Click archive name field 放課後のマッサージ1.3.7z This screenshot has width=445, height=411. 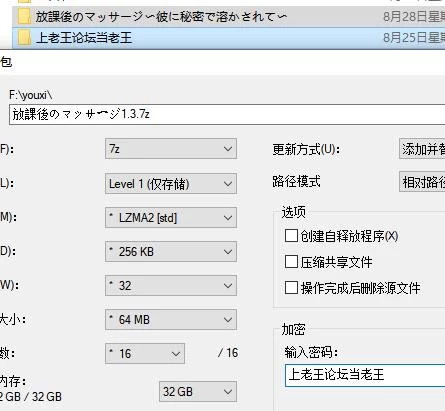(x=227, y=114)
